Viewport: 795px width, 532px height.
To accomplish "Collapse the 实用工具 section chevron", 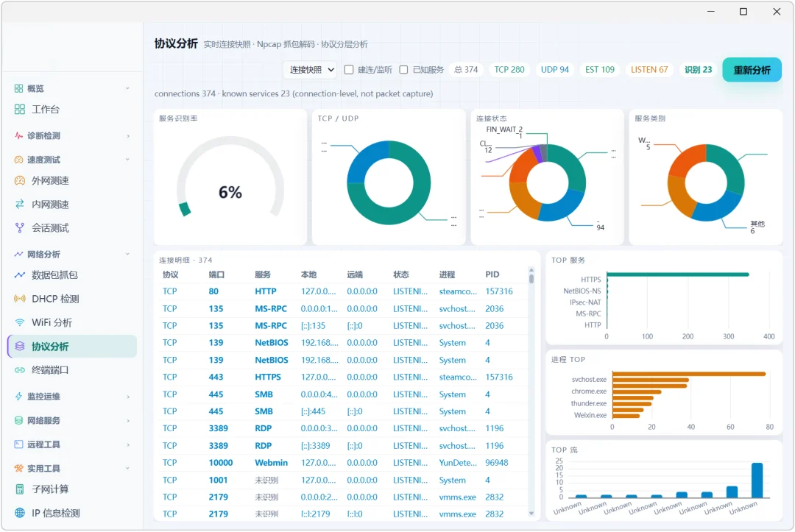I will click(128, 468).
